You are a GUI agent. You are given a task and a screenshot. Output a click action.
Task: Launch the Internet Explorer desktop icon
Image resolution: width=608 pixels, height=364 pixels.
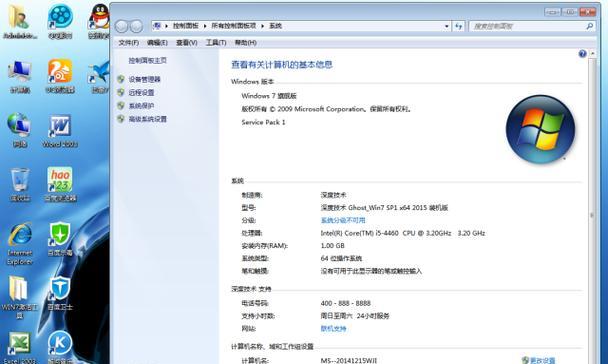pos(19,243)
